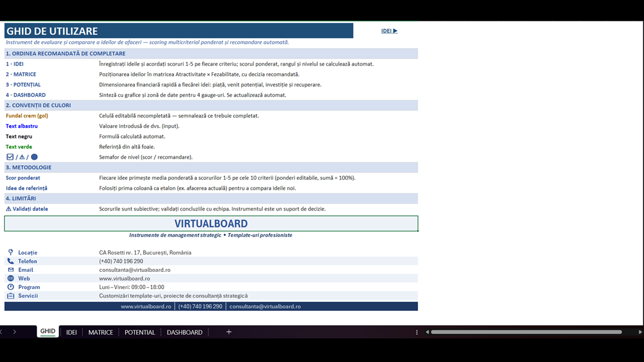Click www.virtualboard.ro in the dark footer bar
This screenshot has width=644, height=362.
click(x=146, y=306)
